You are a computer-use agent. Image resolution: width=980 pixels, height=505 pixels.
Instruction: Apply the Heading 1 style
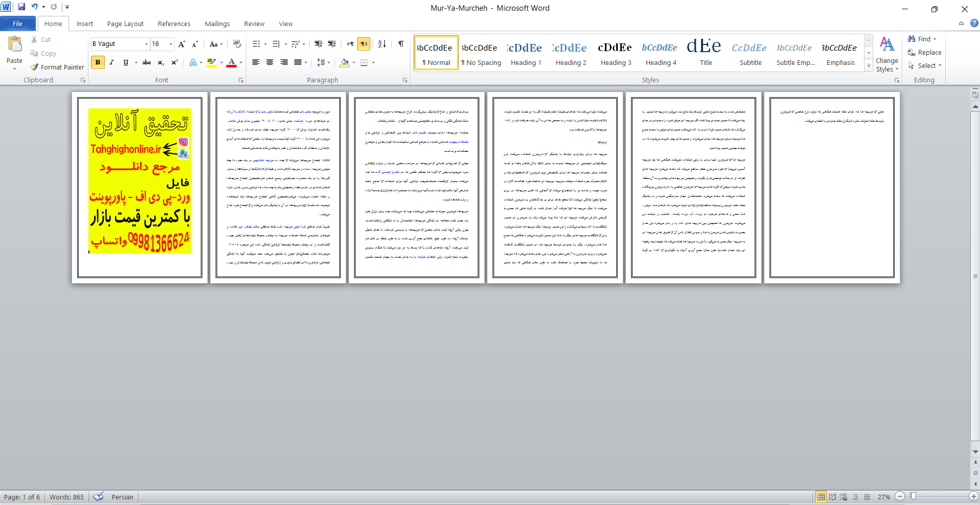click(x=526, y=53)
